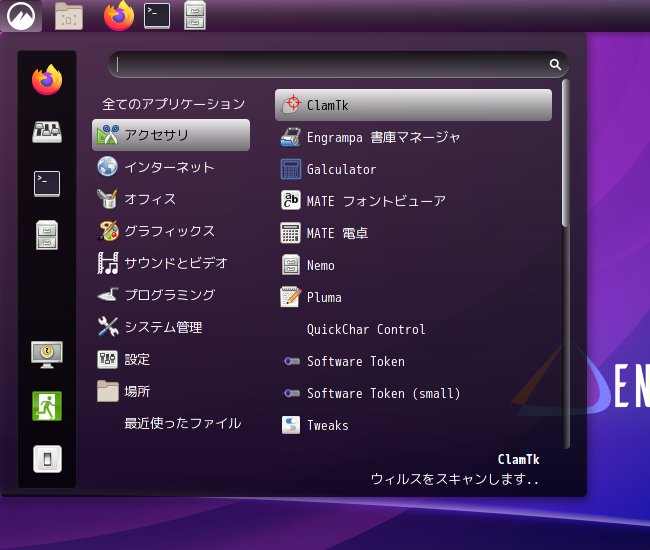
Task: Launch Software Token entry without small
Action: 413,361
